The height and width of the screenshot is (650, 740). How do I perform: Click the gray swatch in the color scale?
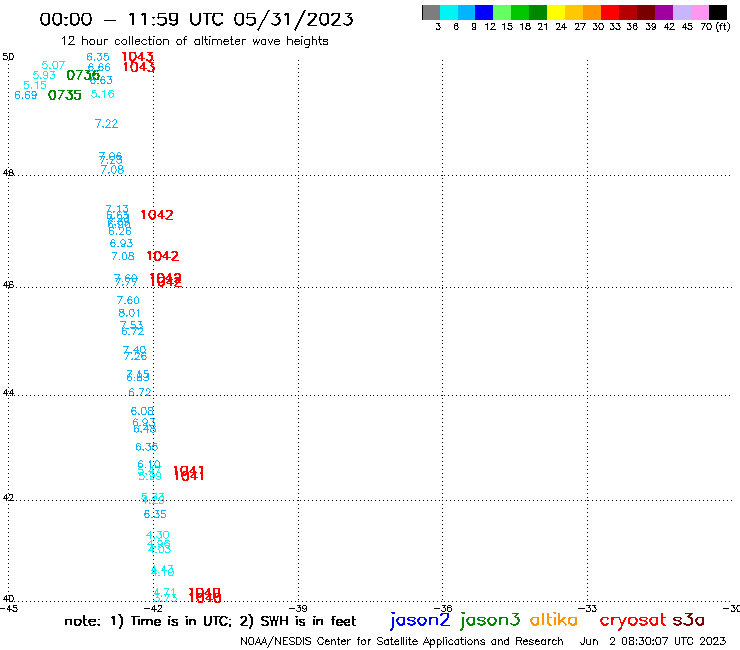(x=431, y=12)
